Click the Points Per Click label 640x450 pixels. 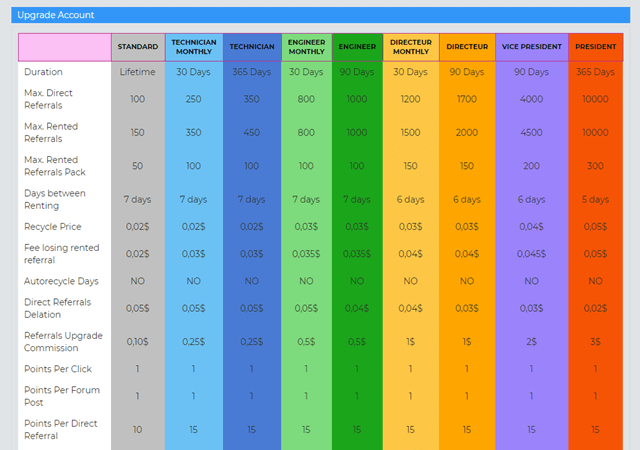point(58,369)
